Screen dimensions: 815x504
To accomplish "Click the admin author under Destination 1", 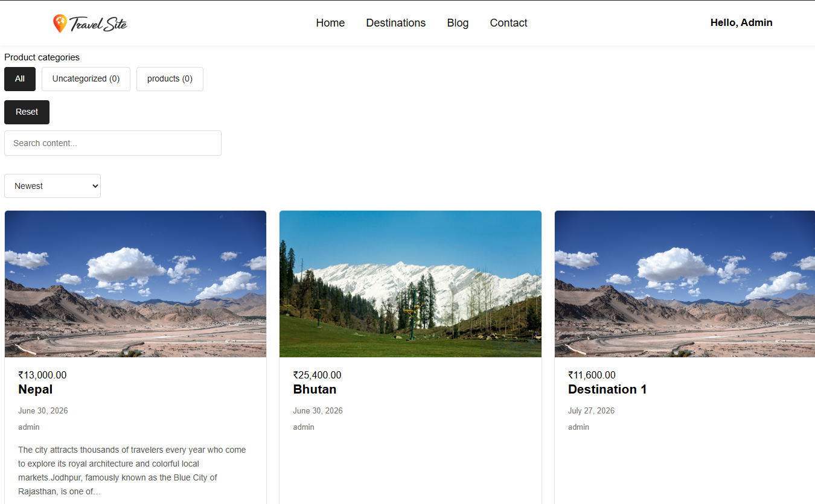I will [x=578, y=427].
